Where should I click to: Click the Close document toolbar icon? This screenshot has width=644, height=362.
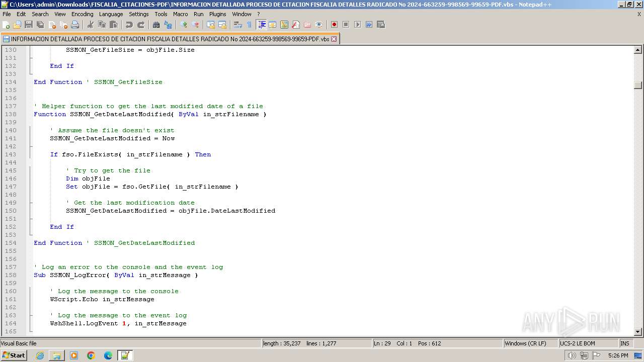52,25
